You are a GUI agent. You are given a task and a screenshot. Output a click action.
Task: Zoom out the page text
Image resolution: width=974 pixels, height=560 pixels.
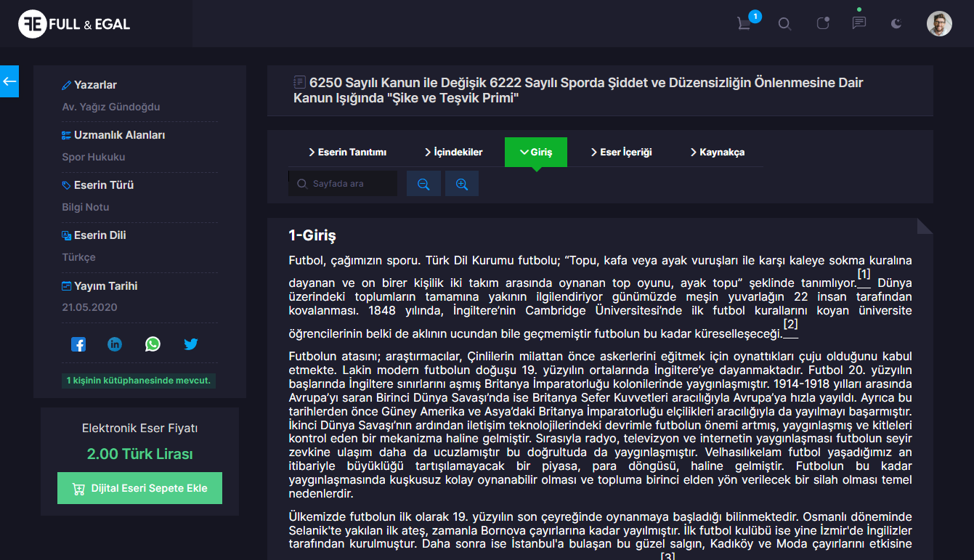[x=423, y=184]
